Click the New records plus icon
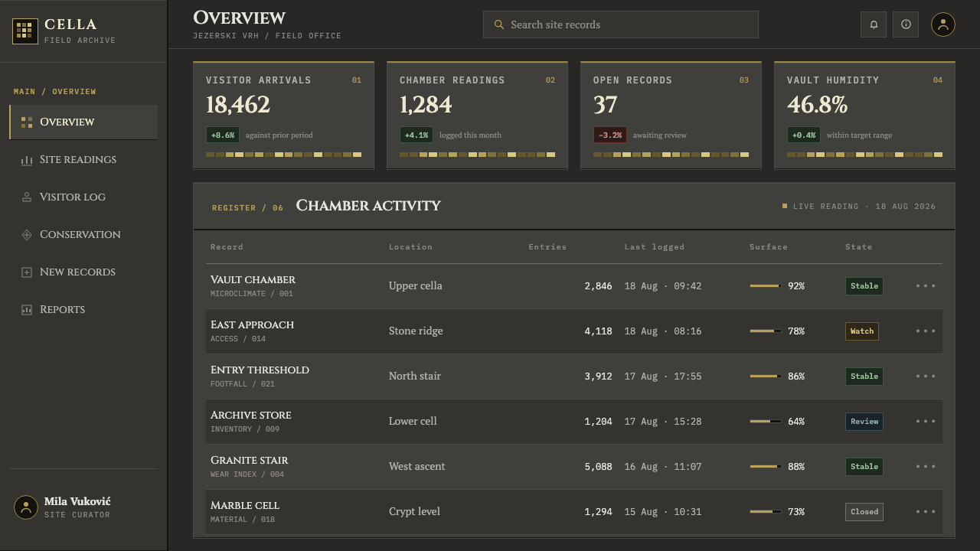 click(27, 272)
